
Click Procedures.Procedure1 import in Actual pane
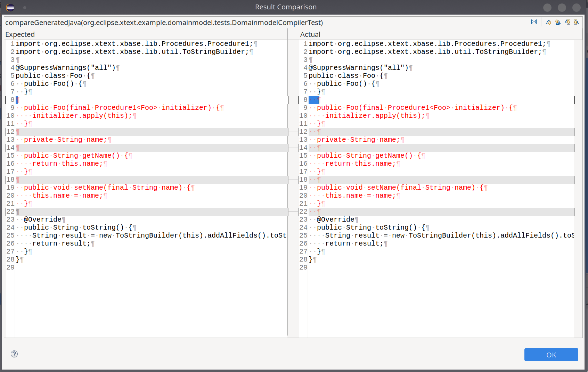[427, 44]
